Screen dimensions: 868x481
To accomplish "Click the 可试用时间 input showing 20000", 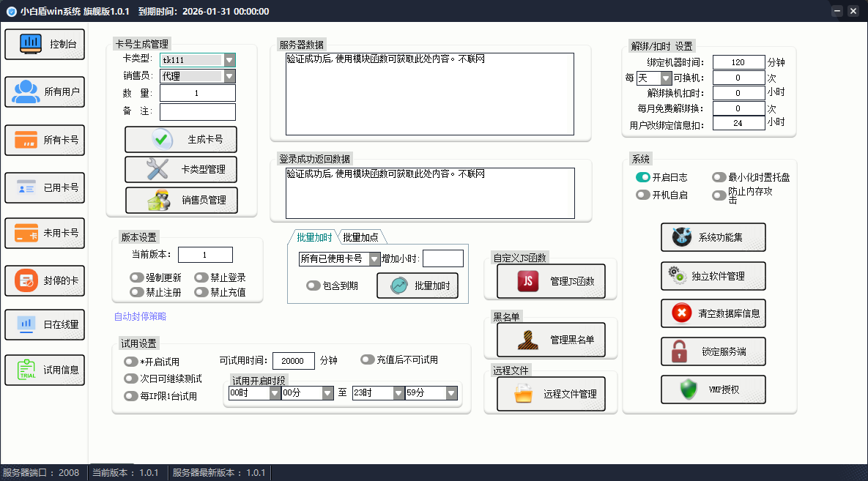I will coord(293,360).
